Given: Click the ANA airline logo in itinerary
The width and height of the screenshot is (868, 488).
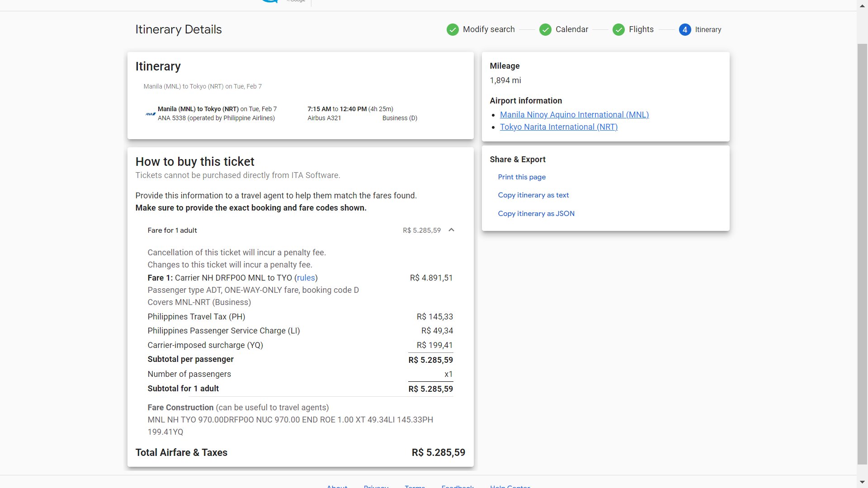Looking at the screenshot, I should [151, 114].
